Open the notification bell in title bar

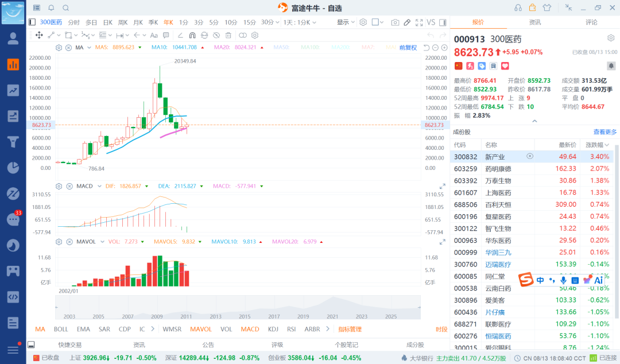click(52, 8)
